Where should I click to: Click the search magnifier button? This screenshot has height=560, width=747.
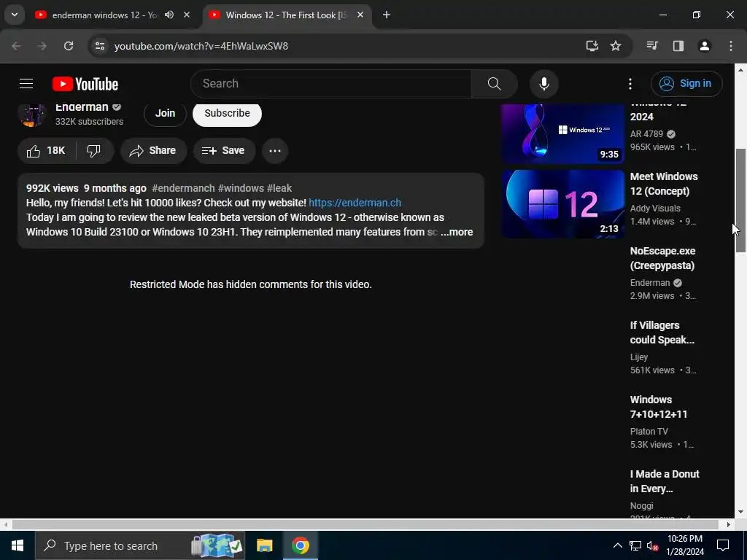click(x=494, y=84)
